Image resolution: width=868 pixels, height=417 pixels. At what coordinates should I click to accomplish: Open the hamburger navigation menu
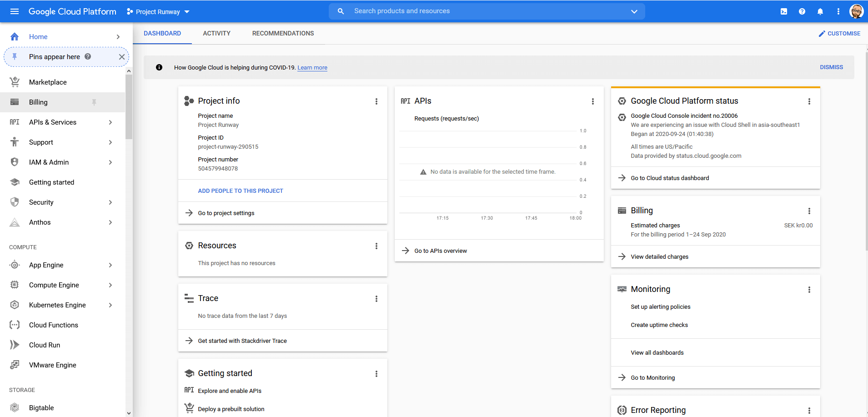click(x=15, y=11)
